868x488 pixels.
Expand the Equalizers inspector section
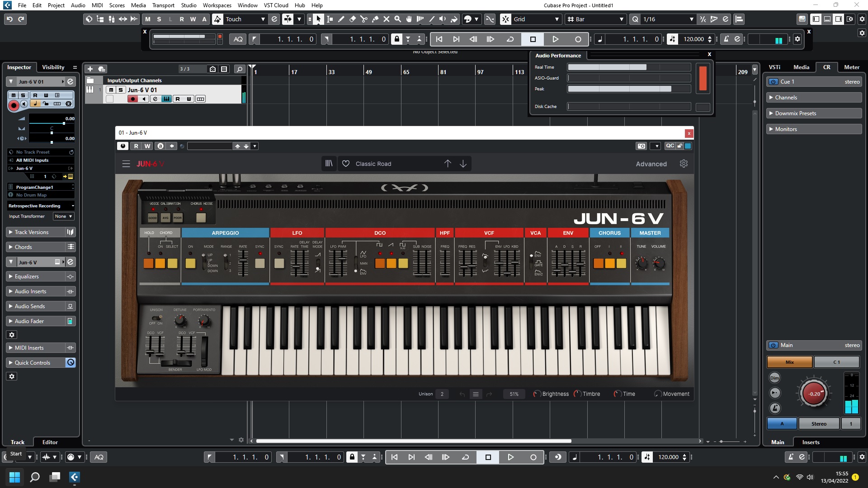pyautogui.click(x=36, y=277)
